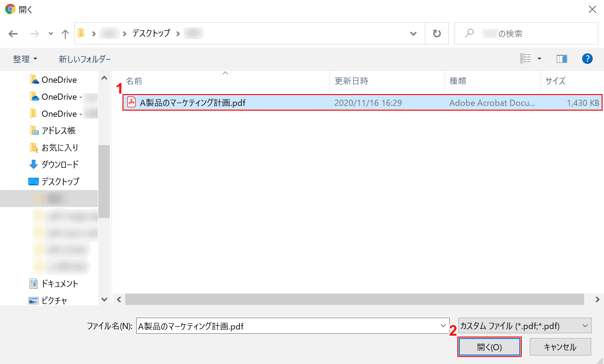Click 新しいフォルダー to create folder

(x=85, y=59)
